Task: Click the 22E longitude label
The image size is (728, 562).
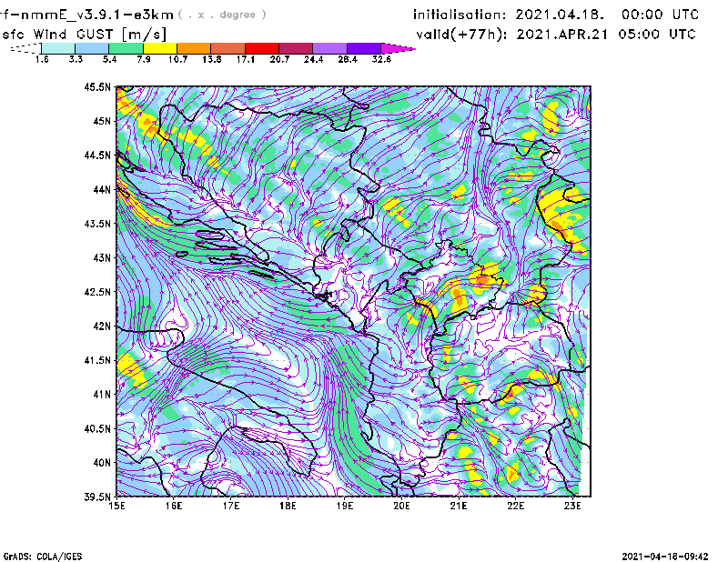Action: tap(515, 506)
